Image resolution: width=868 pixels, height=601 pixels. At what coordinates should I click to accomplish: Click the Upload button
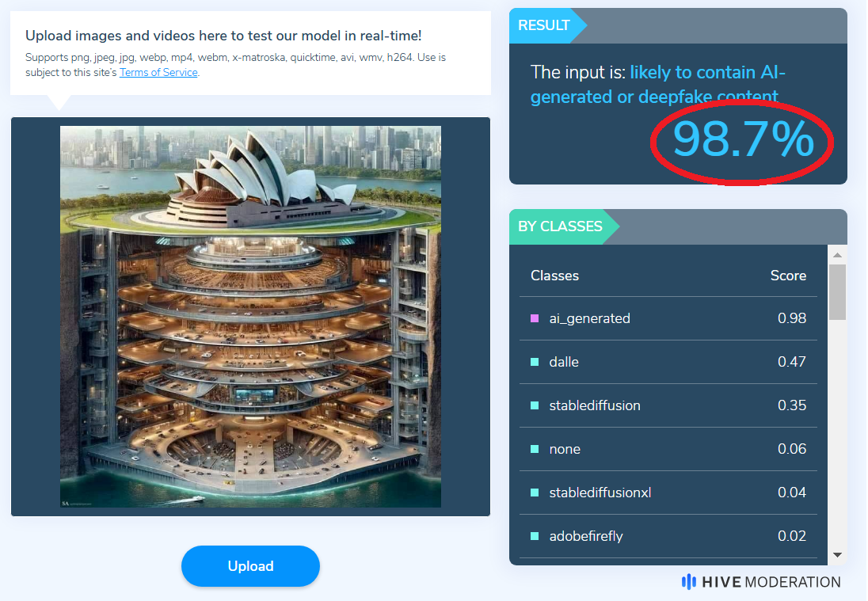point(250,565)
